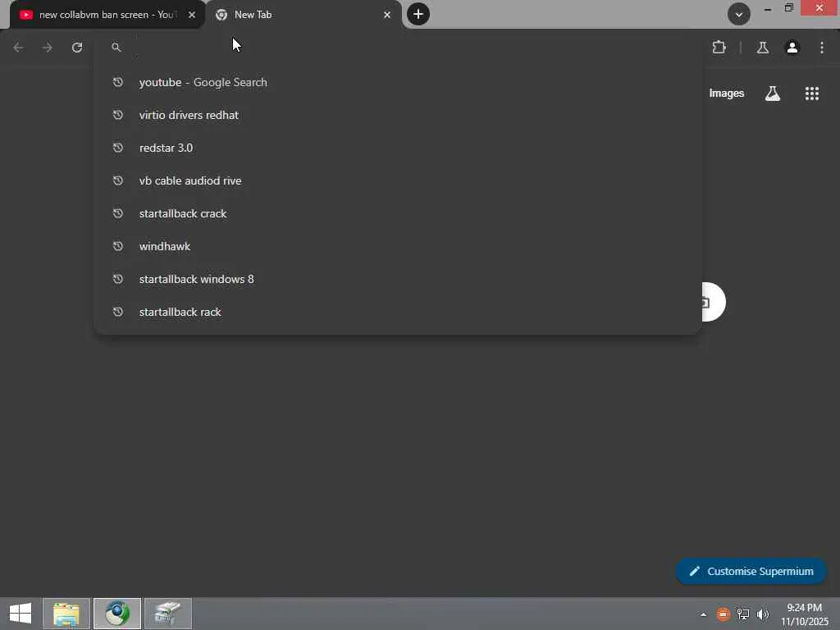Close the YouTube collabvm ban screen tab
The image size is (840, 630).
tap(192, 15)
